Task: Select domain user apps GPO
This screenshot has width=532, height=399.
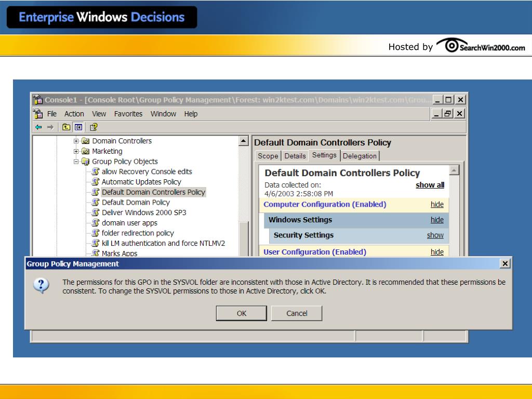Action: (x=129, y=223)
